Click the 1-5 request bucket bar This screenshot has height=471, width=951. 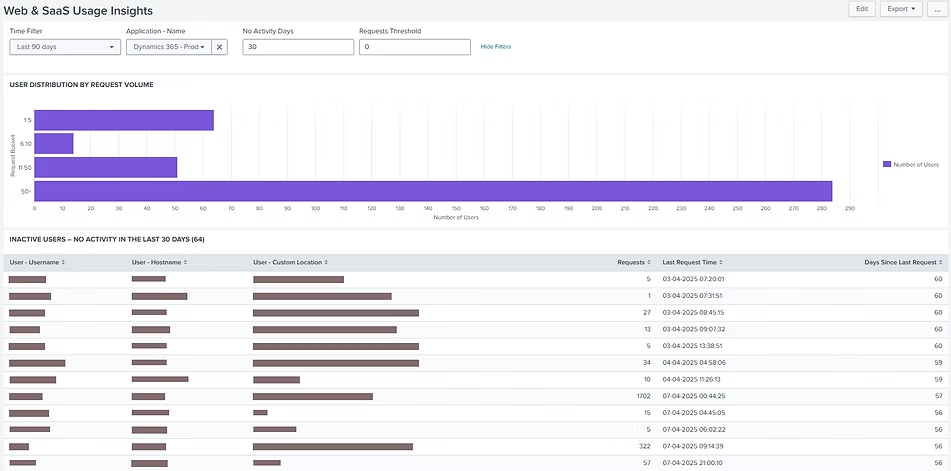[124, 120]
